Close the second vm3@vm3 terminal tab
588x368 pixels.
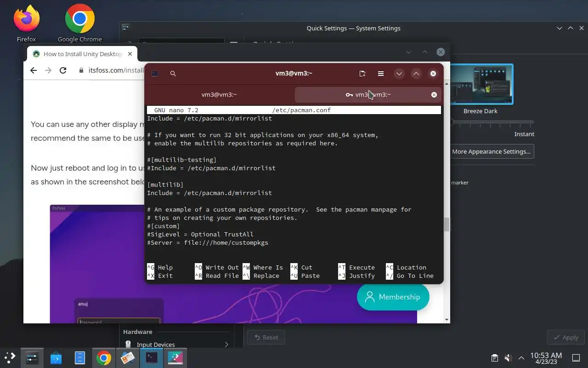tap(434, 95)
